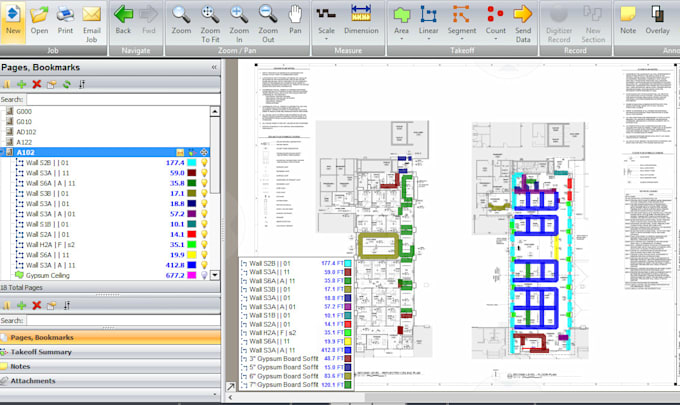This screenshot has width=680, height=405.
Task: Click Send Data arrow icon
Action: tap(523, 23)
